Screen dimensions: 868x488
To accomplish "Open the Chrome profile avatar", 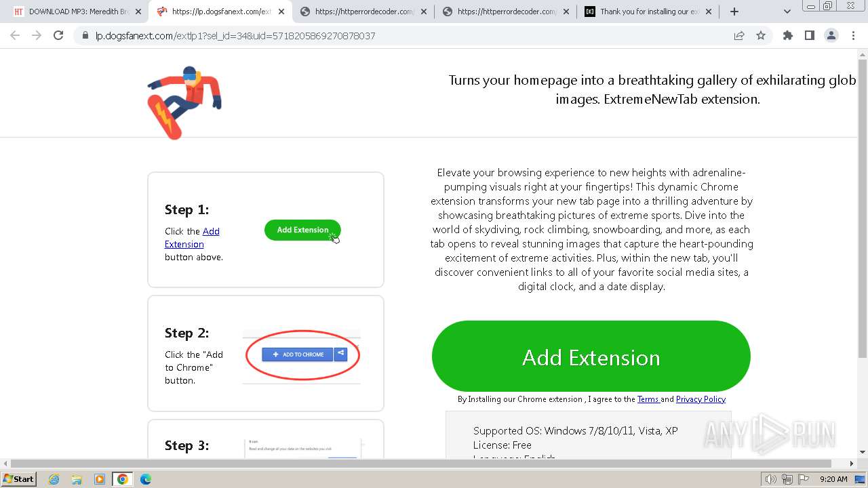I will pyautogui.click(x=831, y=36).
